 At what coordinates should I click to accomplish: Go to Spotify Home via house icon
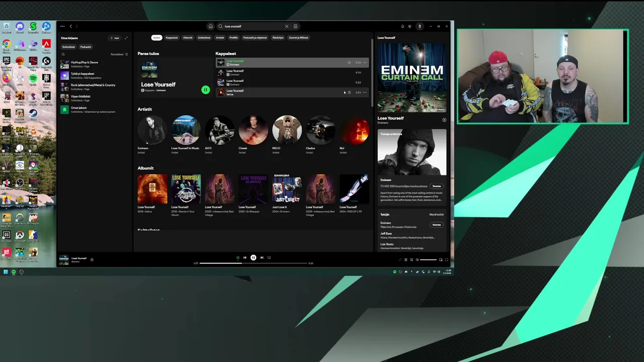210,26
